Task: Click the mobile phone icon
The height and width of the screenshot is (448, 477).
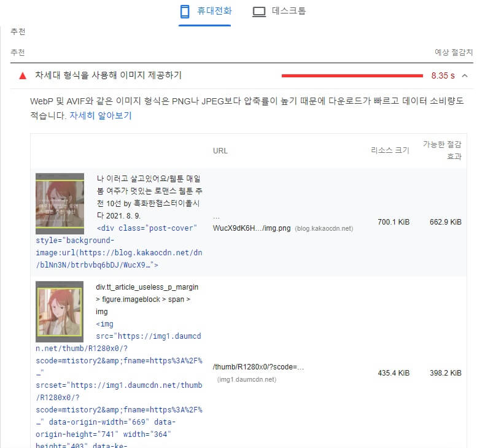Action: pos(185,12)
